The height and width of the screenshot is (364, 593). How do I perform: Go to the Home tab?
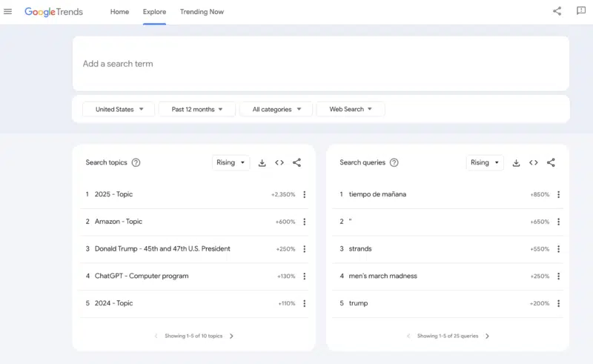(x=119, y=12)
